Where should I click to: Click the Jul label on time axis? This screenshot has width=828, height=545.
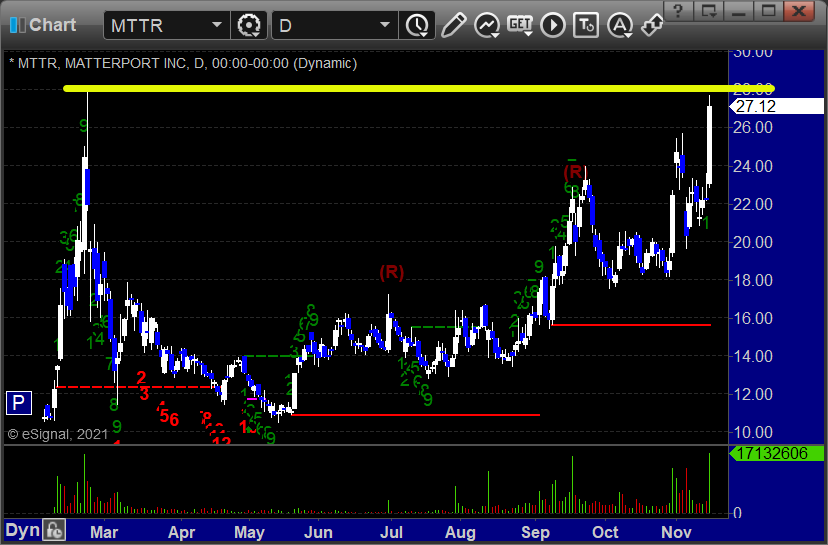coord(391,532)
